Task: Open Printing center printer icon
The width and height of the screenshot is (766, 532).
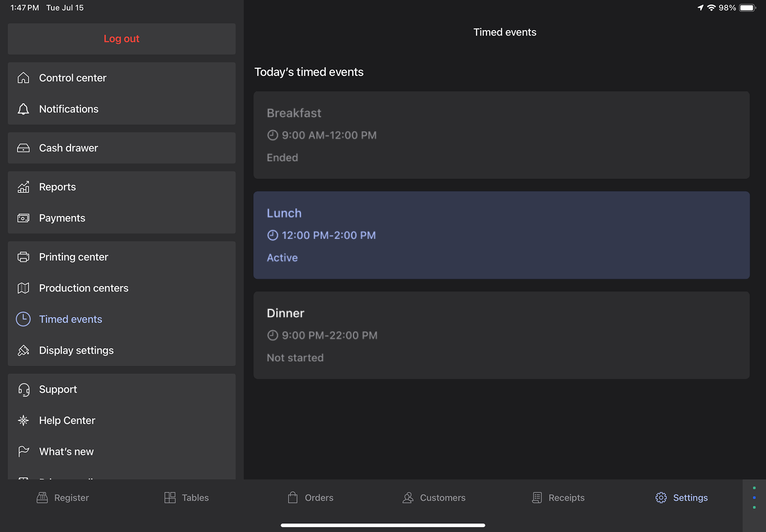Action: point(24,257)
